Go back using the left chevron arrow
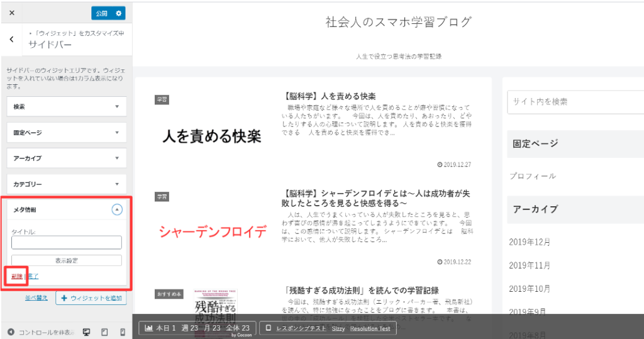644x339 pixels. pyautogui.click(x=12, y=40)
